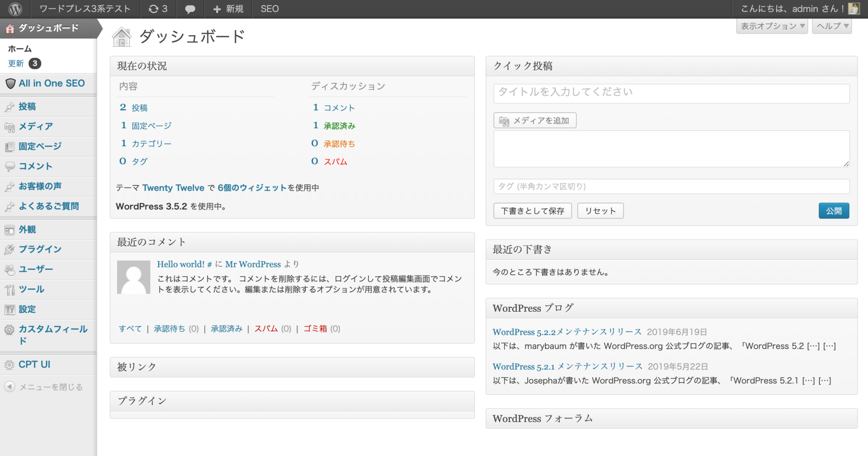
Task: Click the All in One SEO shield icon
Action: pos(10,84)
